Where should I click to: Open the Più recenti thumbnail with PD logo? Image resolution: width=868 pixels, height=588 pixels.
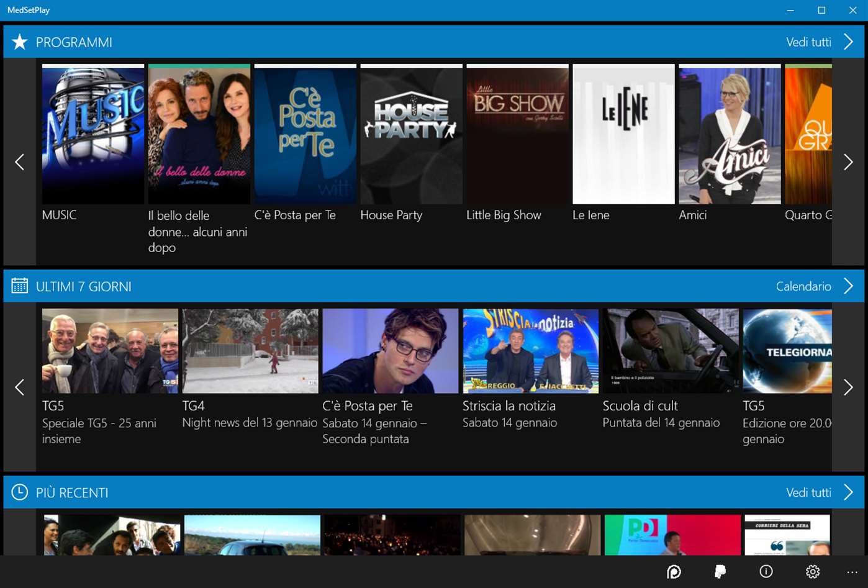[673, 535]
